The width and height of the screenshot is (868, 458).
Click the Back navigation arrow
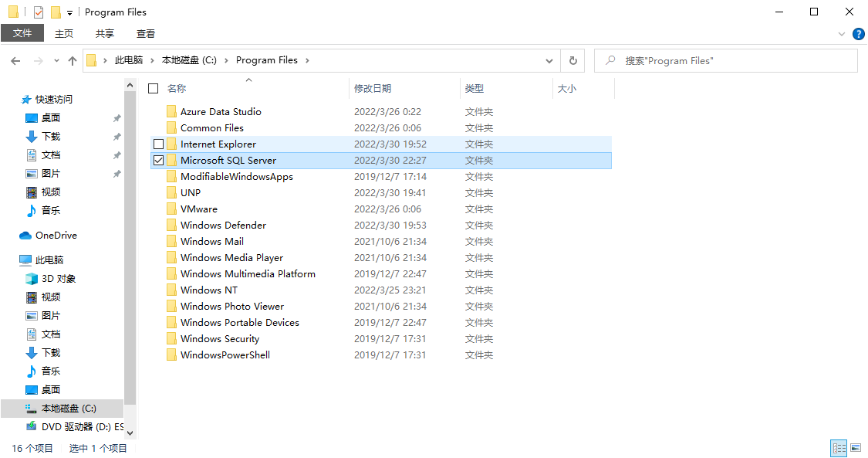15,61
